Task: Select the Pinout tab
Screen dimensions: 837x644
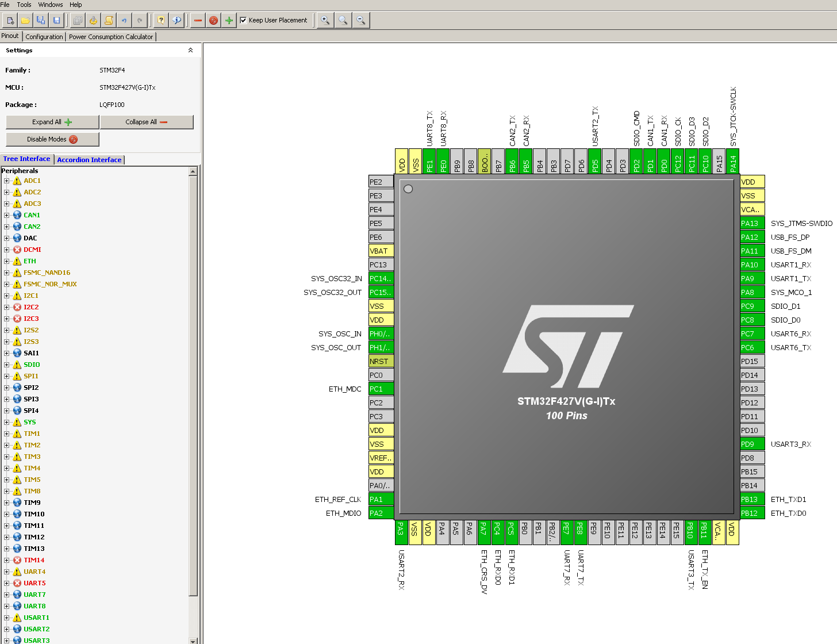Action: pos(10,36)
